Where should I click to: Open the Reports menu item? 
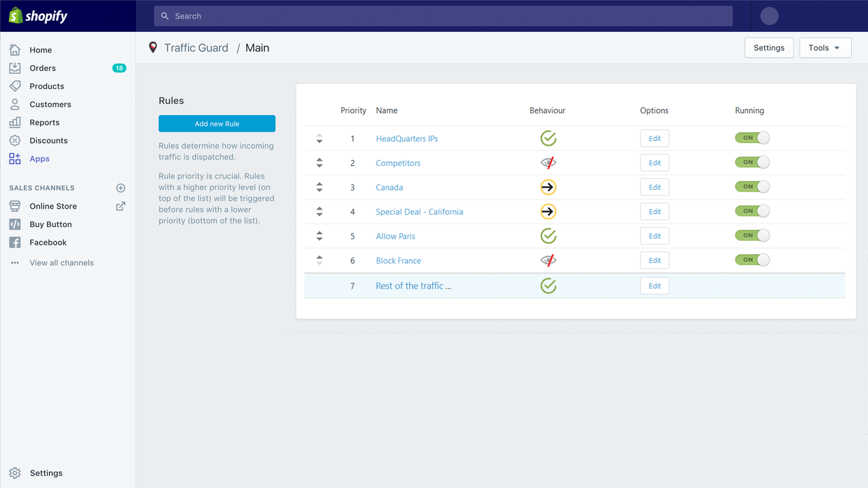click(x=45, y=122)
